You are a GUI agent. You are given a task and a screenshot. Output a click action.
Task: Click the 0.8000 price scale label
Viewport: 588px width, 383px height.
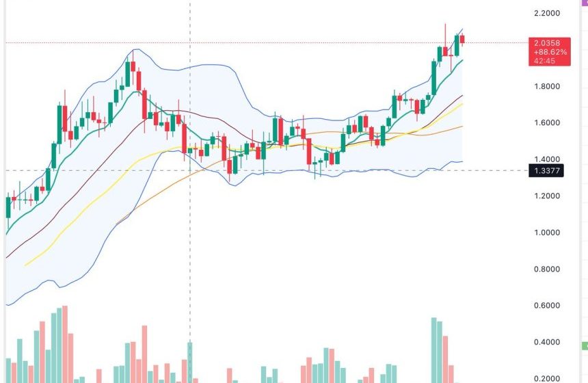tap(546, 269)
